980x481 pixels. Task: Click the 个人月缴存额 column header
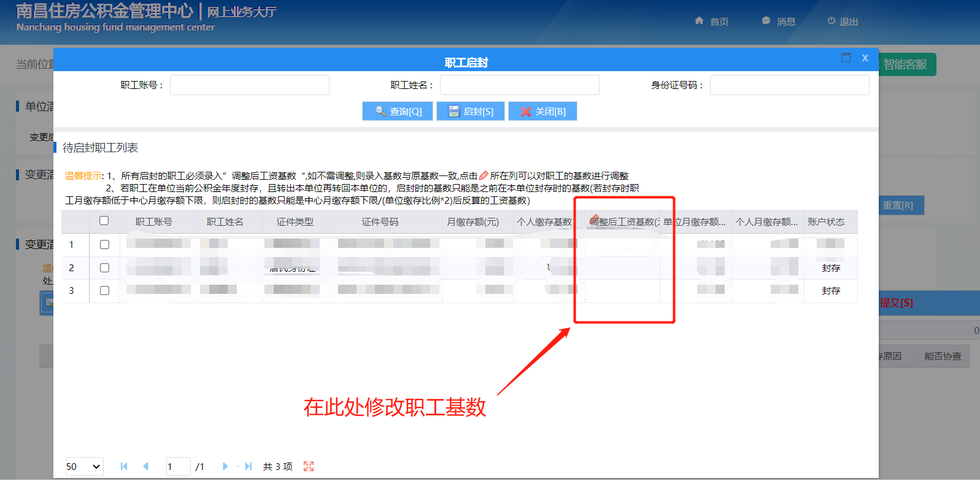click(x=767, y=221)
